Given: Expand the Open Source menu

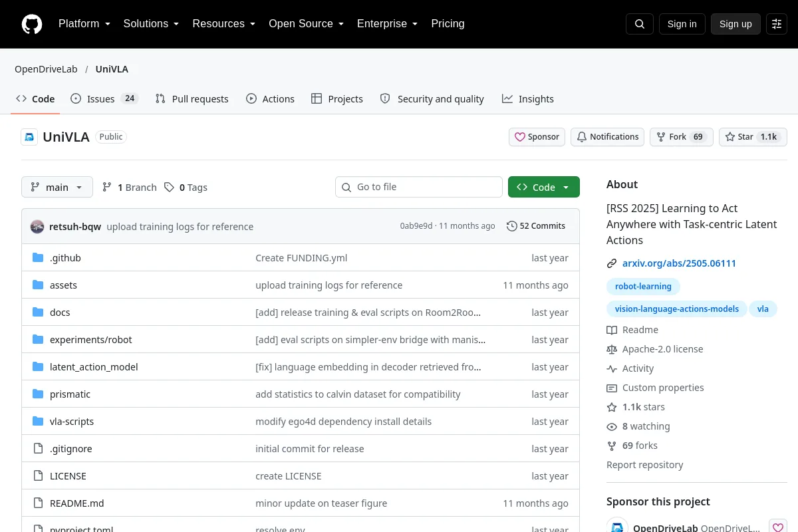Looking at the screenshot, I should coord(306,24).
